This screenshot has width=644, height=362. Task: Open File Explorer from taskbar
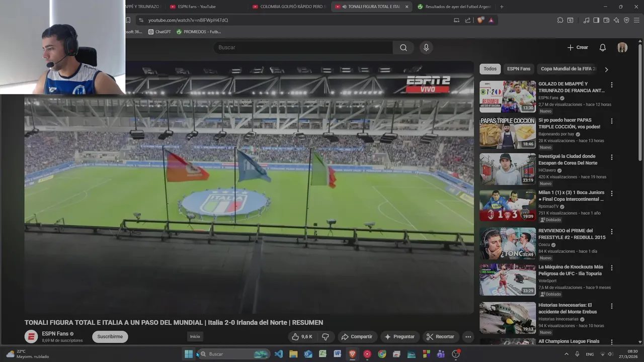[x=293, y=354]
